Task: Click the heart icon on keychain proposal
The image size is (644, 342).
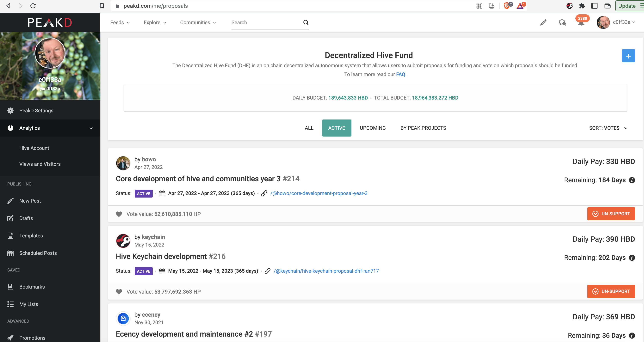Action: (x=119, y=292)
